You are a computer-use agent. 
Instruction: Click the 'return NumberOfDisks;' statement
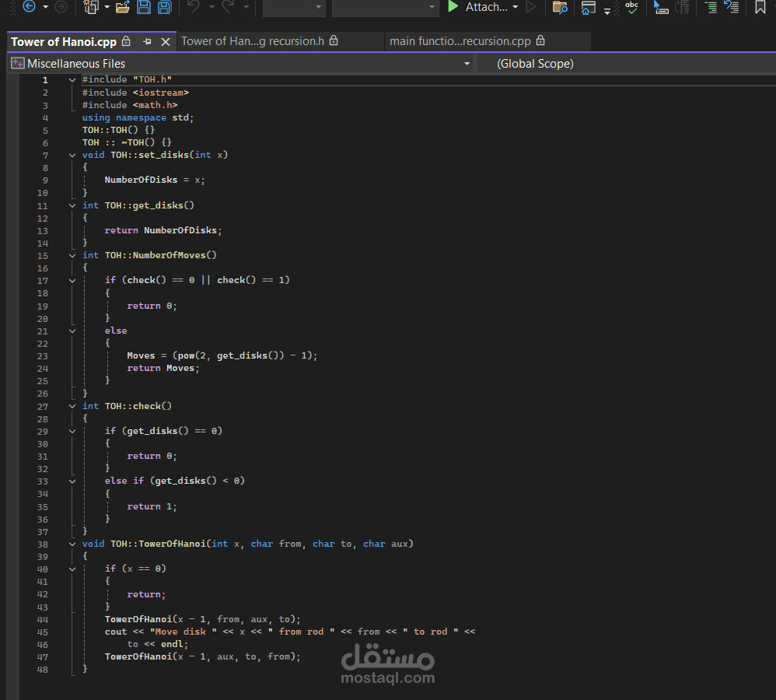(x=163, y=230)
